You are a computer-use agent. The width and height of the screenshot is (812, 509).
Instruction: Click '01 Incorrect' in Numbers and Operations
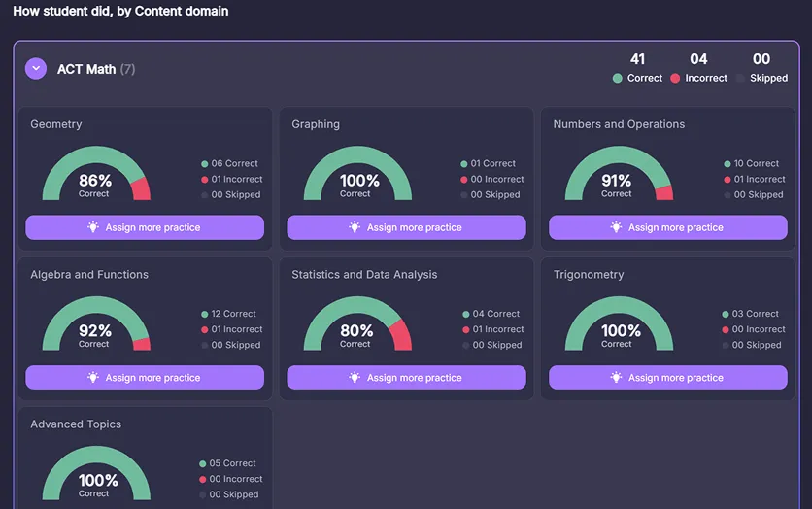pos(760,179)
